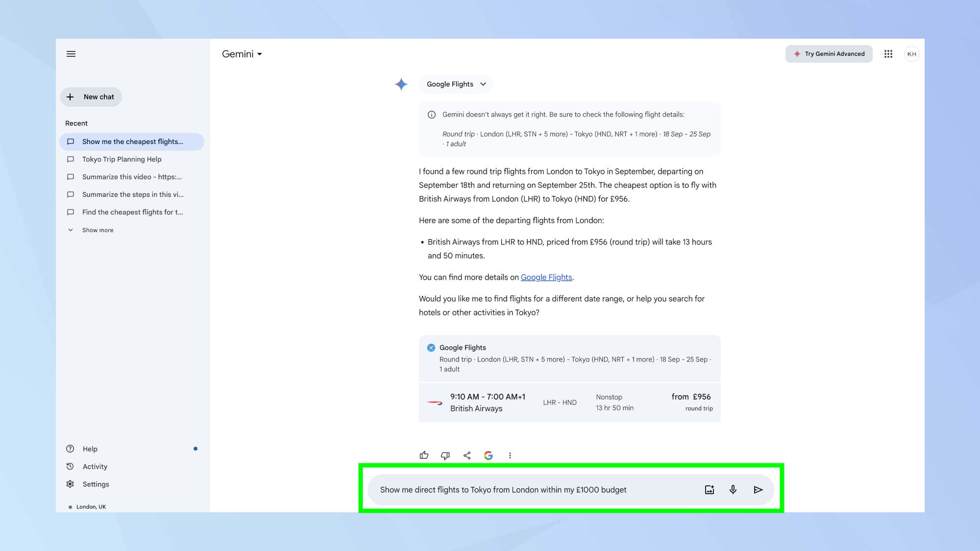Double-check response with Google icon
This screenshot has width=980, height=551.
[x=489, y=455]
